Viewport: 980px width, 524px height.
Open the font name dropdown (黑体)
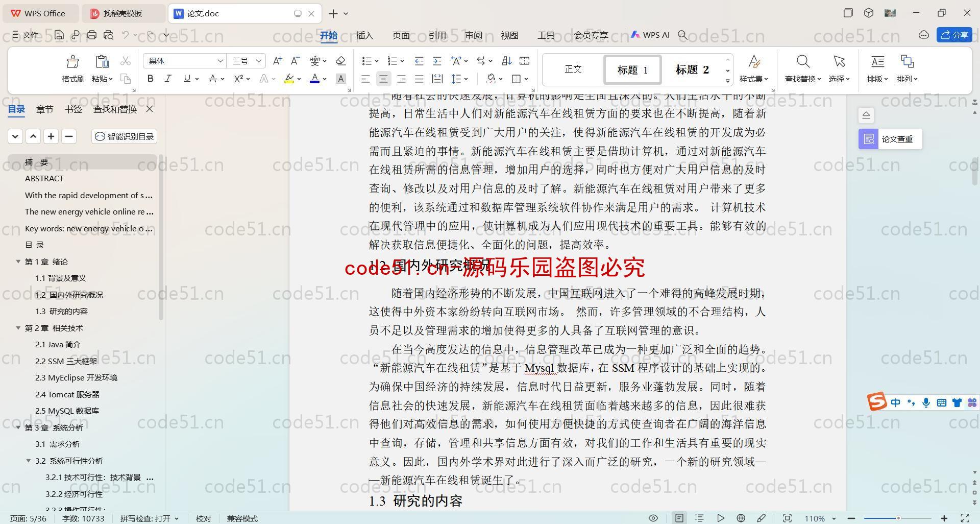point(220,61)
